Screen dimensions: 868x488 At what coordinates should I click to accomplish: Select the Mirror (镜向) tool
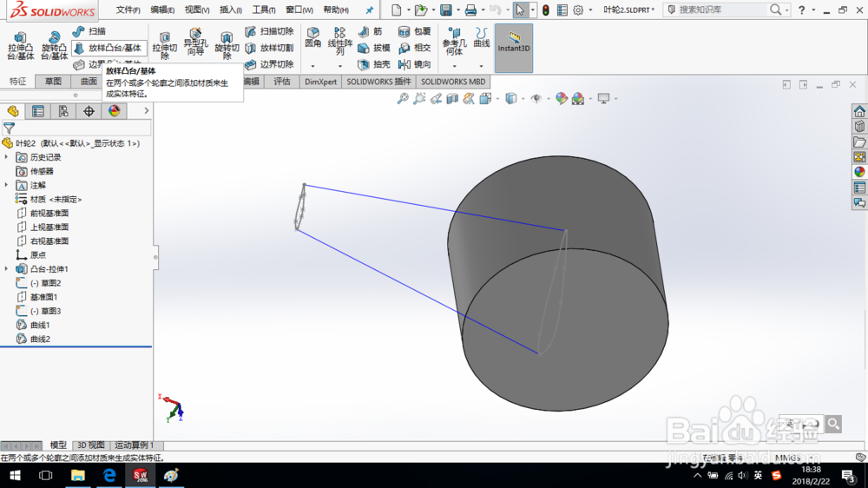pos(415,64)
